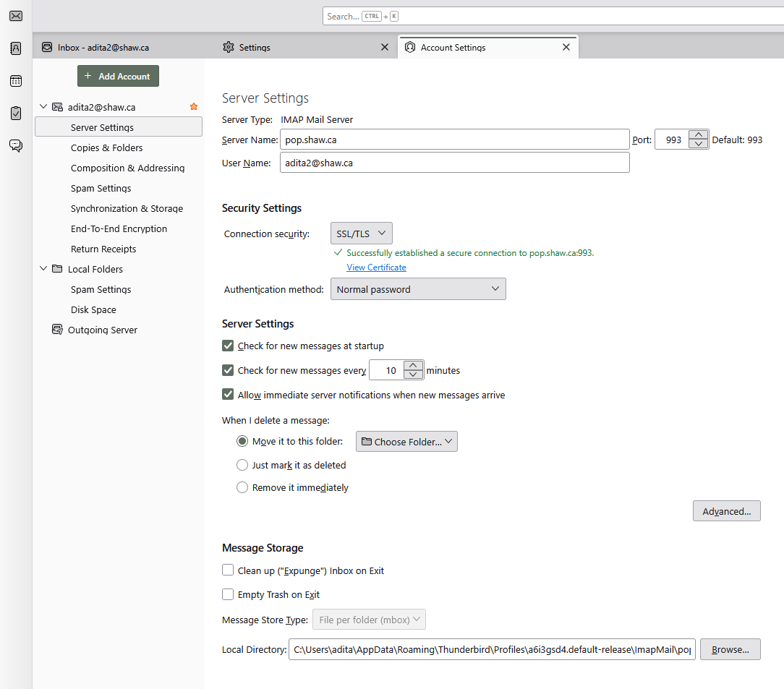The image size is (784, 689).
Task: Click the Local Folders folder icon
Action: click(58, 269)
